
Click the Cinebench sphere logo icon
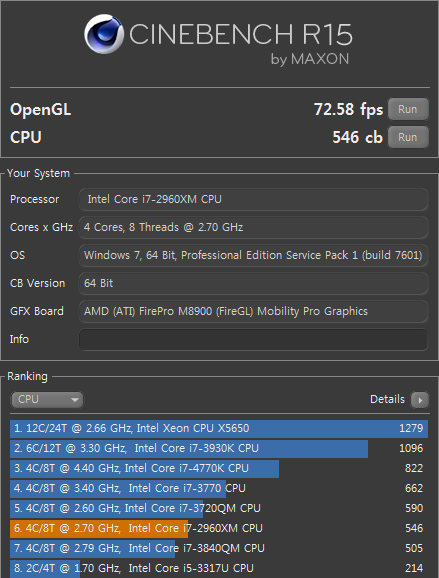pos(104,34)
